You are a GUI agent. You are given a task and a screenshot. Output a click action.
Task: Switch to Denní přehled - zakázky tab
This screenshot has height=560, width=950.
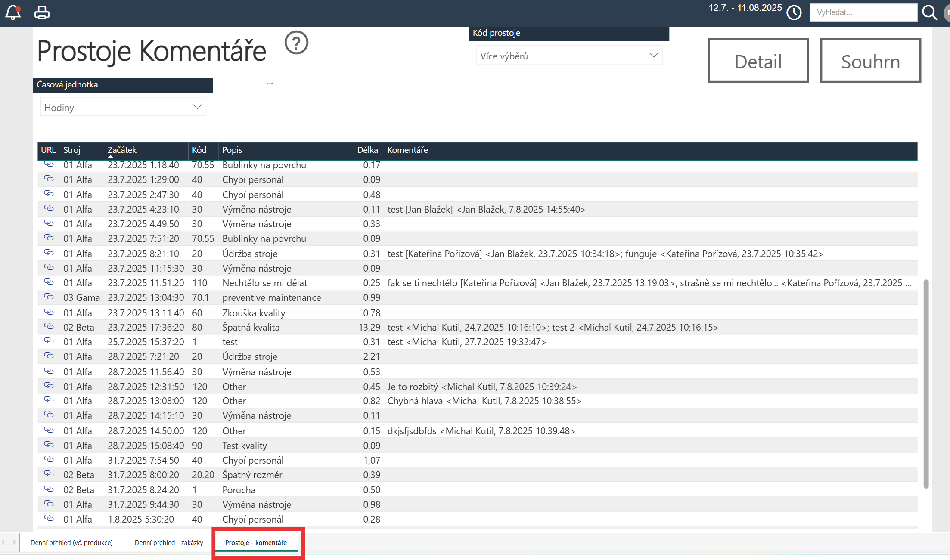169,542
